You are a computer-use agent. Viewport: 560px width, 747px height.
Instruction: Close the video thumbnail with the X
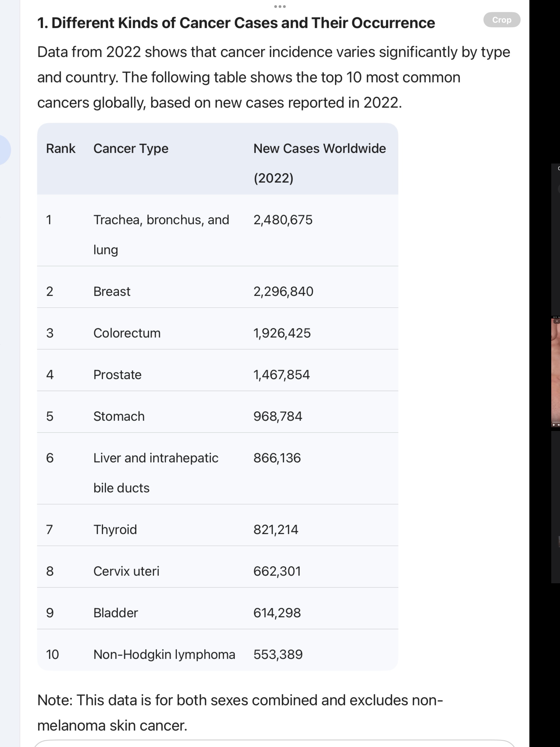coord(557,321)
